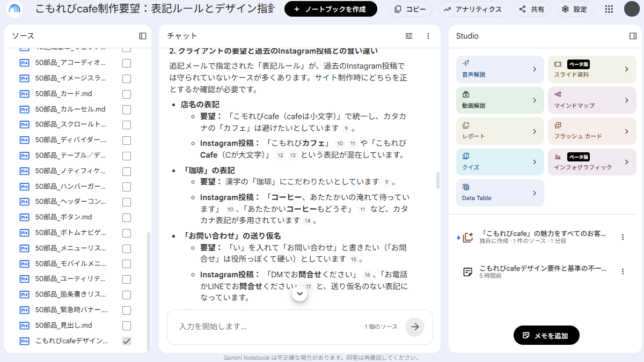Check the 50部品_緊急時バナー checkbox
The image size is (644, 362).
[127, 310]
